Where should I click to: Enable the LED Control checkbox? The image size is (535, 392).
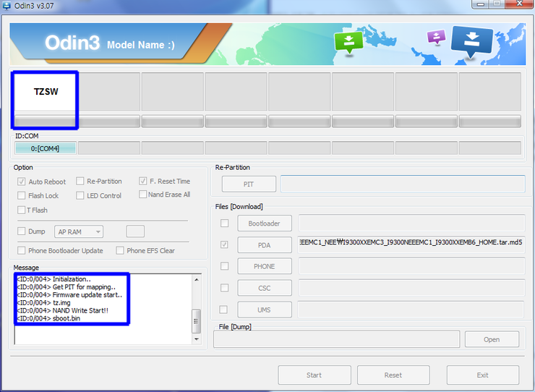pos(80,196)
